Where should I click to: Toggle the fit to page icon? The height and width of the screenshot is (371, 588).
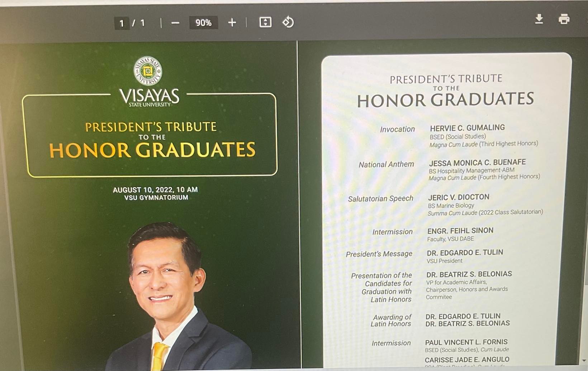pyautogui.click(x=265, y=22)
